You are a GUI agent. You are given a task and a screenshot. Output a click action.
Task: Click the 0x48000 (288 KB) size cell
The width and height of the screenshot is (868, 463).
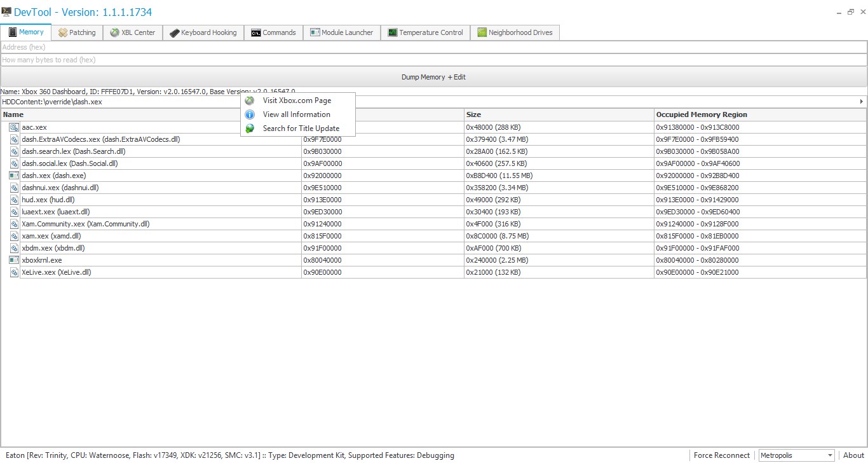tap(559, 127)
